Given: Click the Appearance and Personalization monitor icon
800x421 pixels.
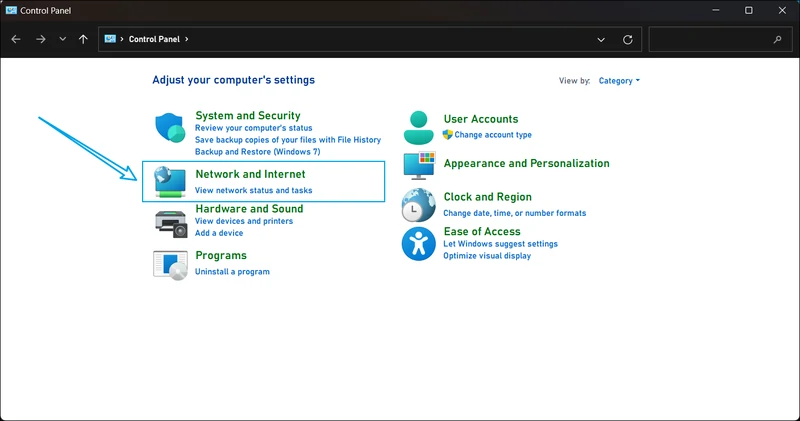Looking at the screenshot, I should pyautogui.click(x=419, y=165).
